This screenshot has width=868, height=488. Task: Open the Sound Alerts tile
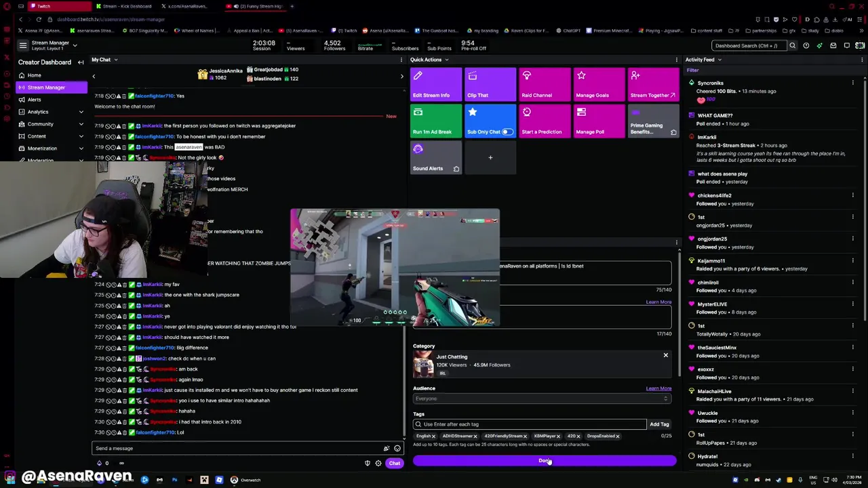(x=436, y=158)
